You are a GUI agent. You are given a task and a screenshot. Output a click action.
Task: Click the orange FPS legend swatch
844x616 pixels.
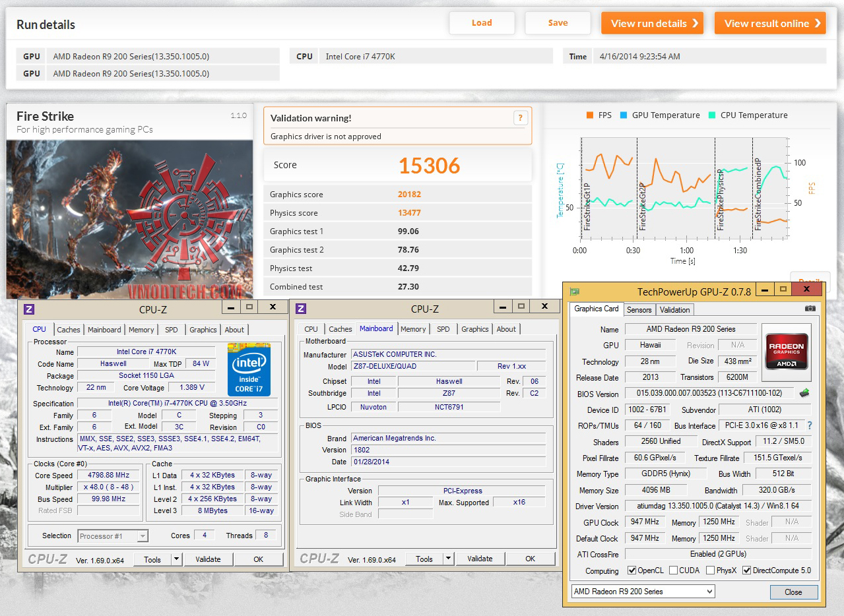click(x=589, y=115)
